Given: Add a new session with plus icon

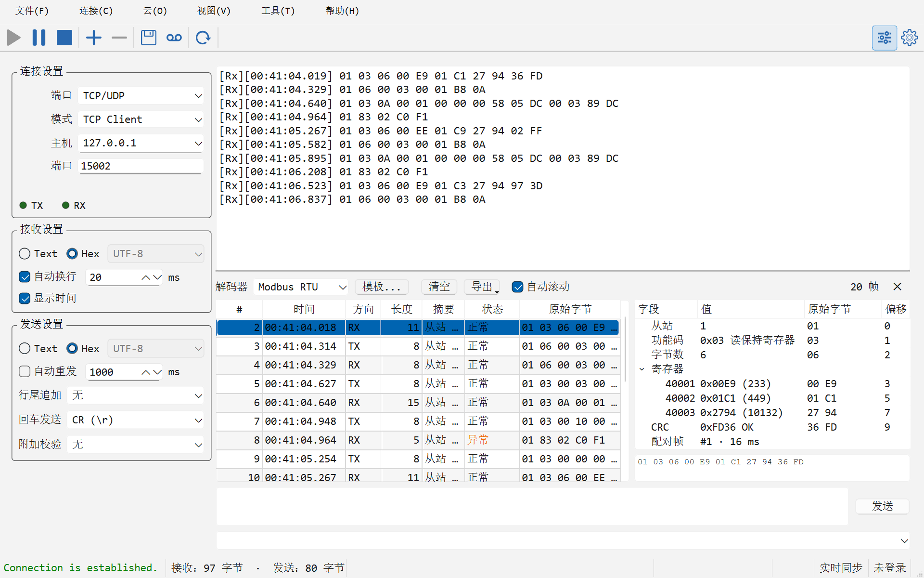Looking at the screenshot, I should [x=94, y=38].
